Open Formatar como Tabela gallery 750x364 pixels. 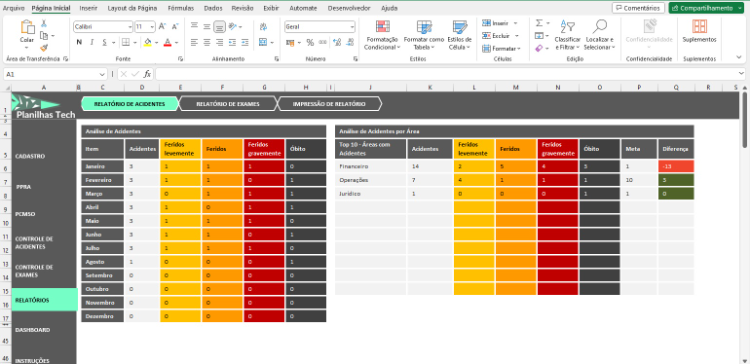coord(424,36)
